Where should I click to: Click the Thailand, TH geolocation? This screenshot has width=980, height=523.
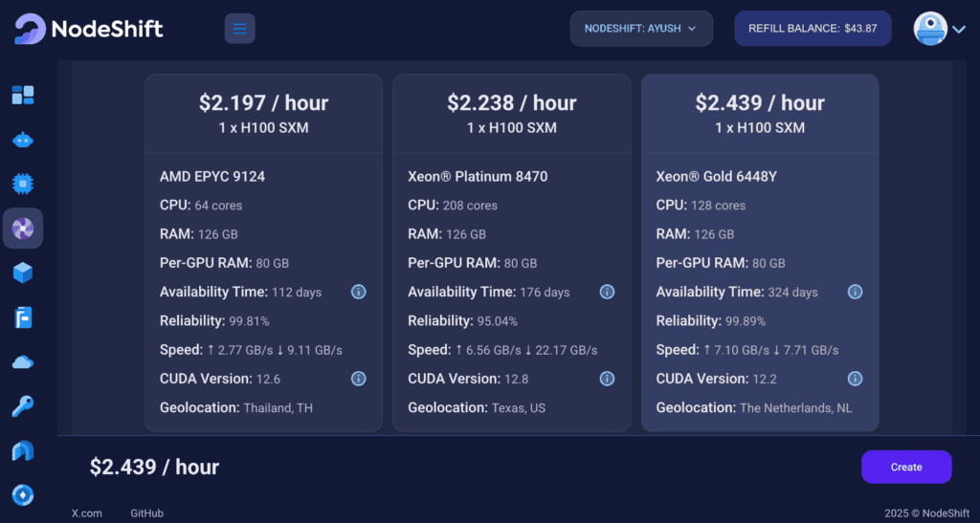(278, 408)
